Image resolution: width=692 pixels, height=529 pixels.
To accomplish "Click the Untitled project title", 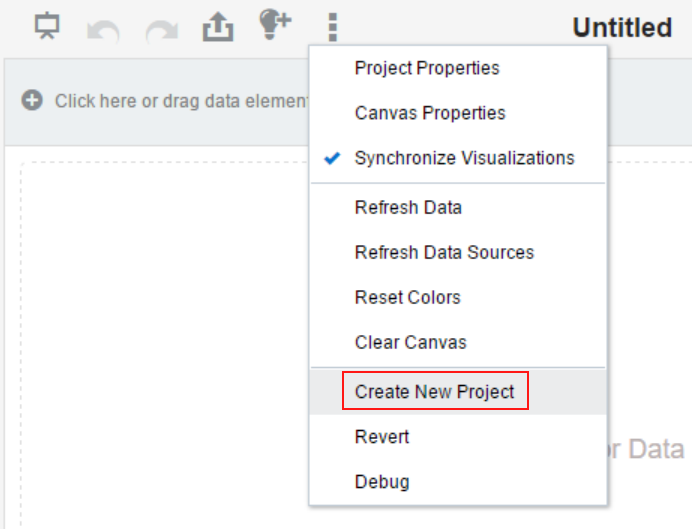I will pos(622,27).
